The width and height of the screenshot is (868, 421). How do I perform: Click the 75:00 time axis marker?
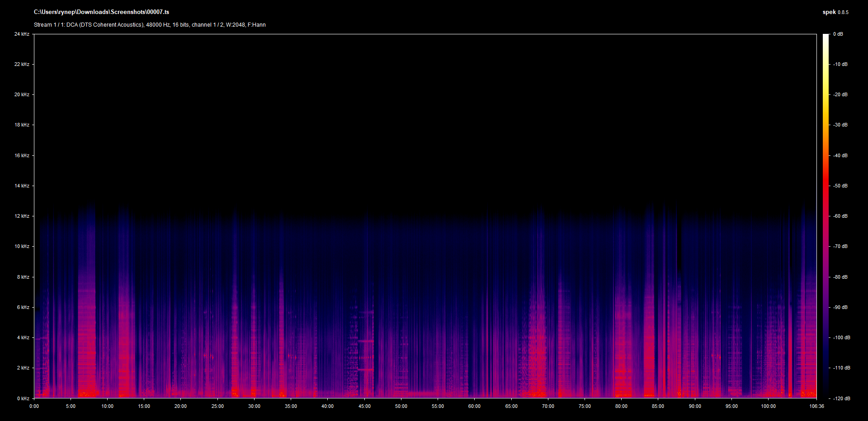(x=585, y=406)
